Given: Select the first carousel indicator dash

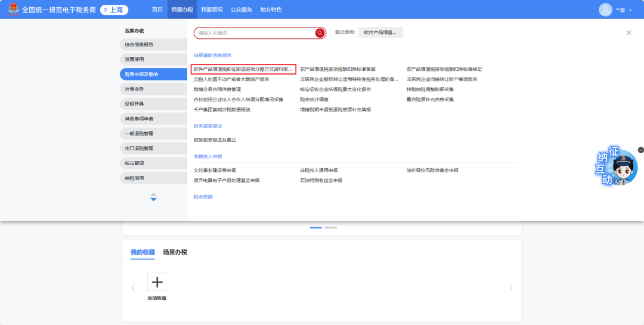Looking at the screenshot, I should [316, 228].
